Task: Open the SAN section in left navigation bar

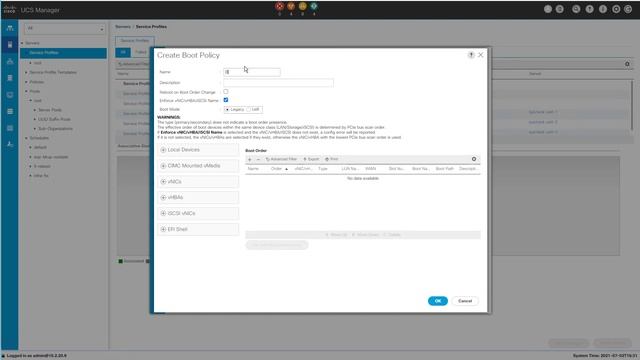Action: tap(10, 78)
